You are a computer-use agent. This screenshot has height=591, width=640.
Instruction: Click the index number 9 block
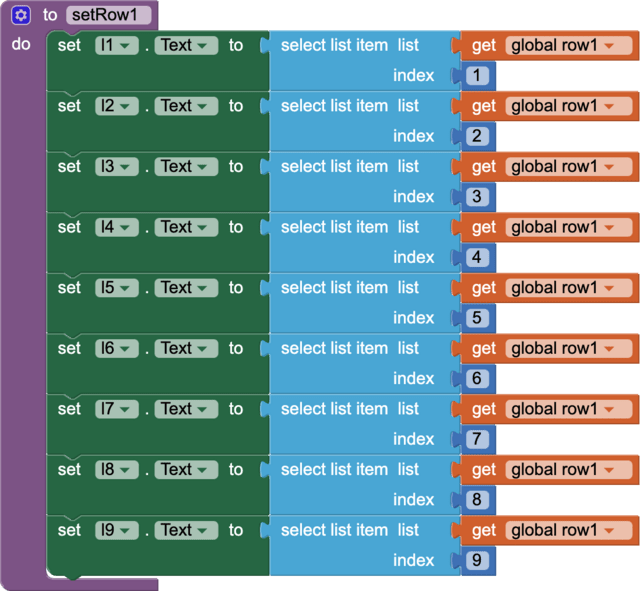pos(477,560)
